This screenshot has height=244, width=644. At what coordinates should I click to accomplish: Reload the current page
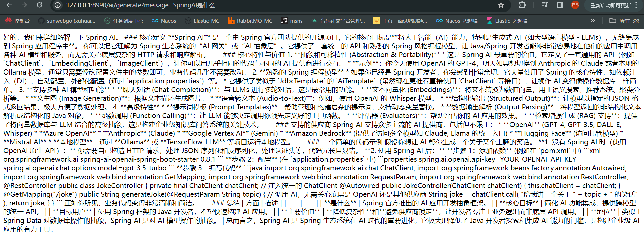click(x=39, y=5)
